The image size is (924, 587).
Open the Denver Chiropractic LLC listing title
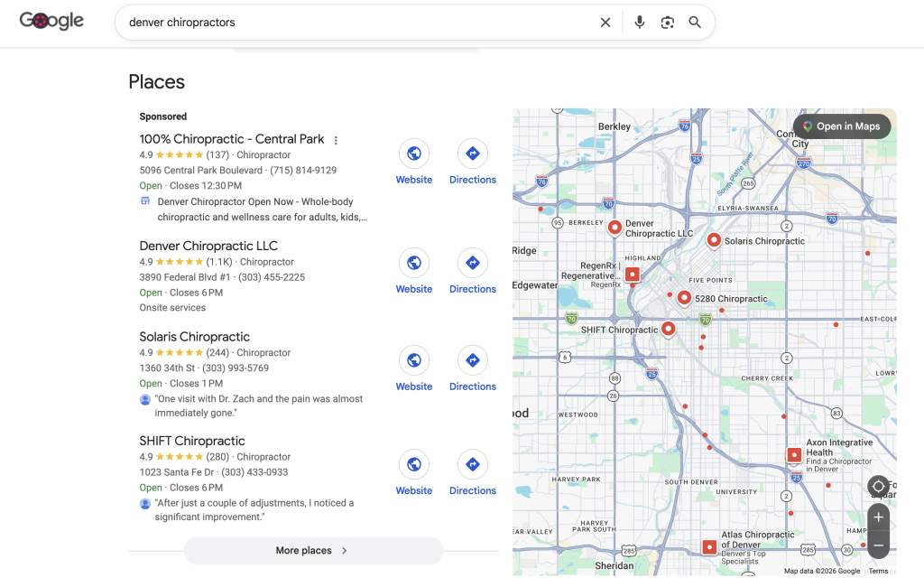pyautogui.click(x=208, y=246)
